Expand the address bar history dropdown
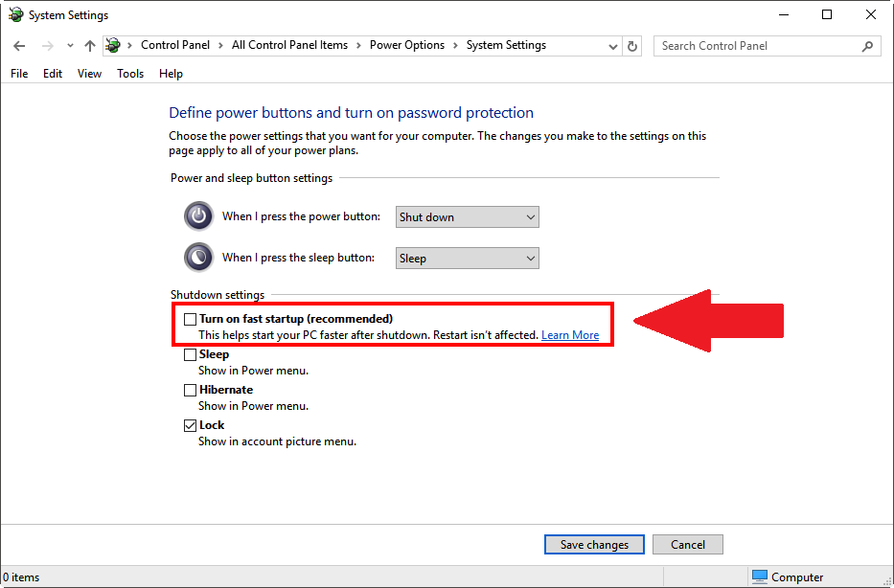 tap(613, 46)
